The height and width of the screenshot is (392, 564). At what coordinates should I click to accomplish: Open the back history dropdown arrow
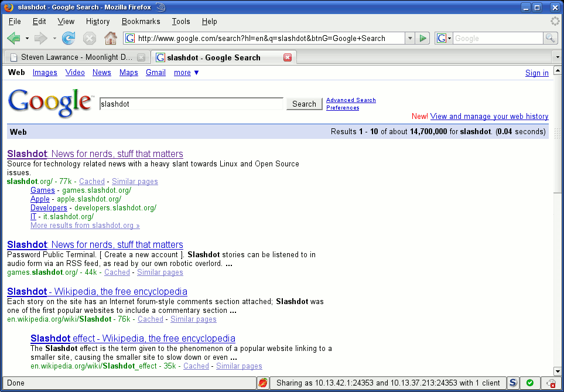(27, 38)
